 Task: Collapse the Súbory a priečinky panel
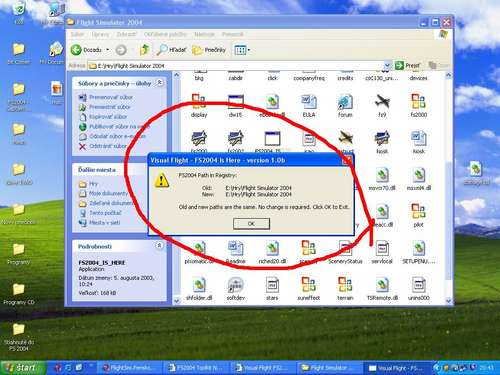coord(160,82)
